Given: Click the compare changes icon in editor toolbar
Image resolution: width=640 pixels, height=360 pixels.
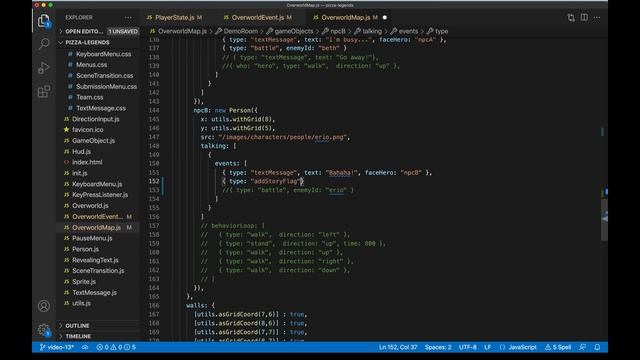Looking at the screenshot, I should click(x=571, y=18).
